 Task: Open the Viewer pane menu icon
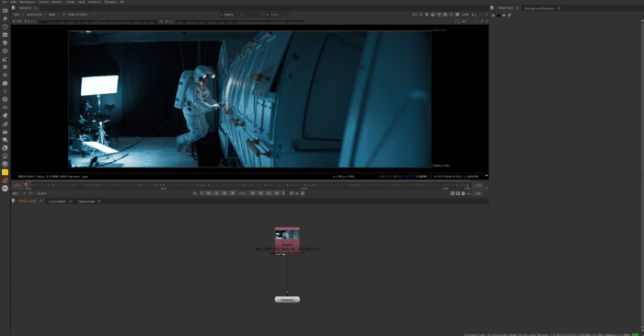click(x=14, y=7)
